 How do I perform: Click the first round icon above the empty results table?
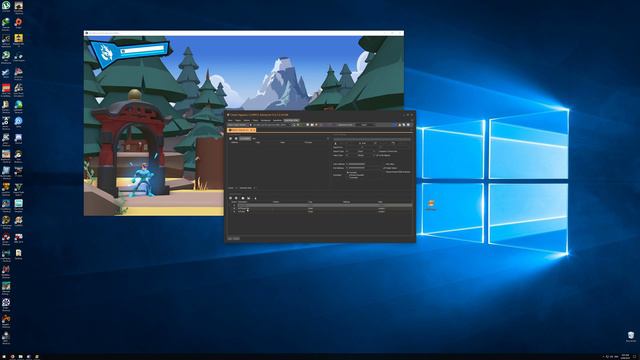click(230, 139)
